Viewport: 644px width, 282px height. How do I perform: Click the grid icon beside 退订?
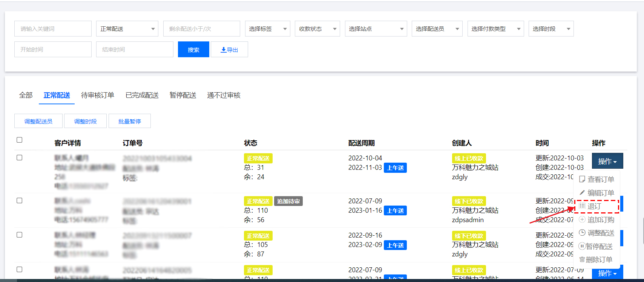click(582, 206)
